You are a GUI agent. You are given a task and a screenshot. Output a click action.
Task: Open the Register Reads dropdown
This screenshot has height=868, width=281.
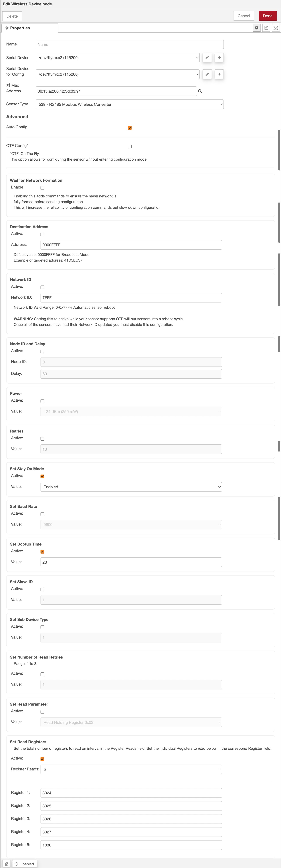pyautogui.click(x=131, y=769)
